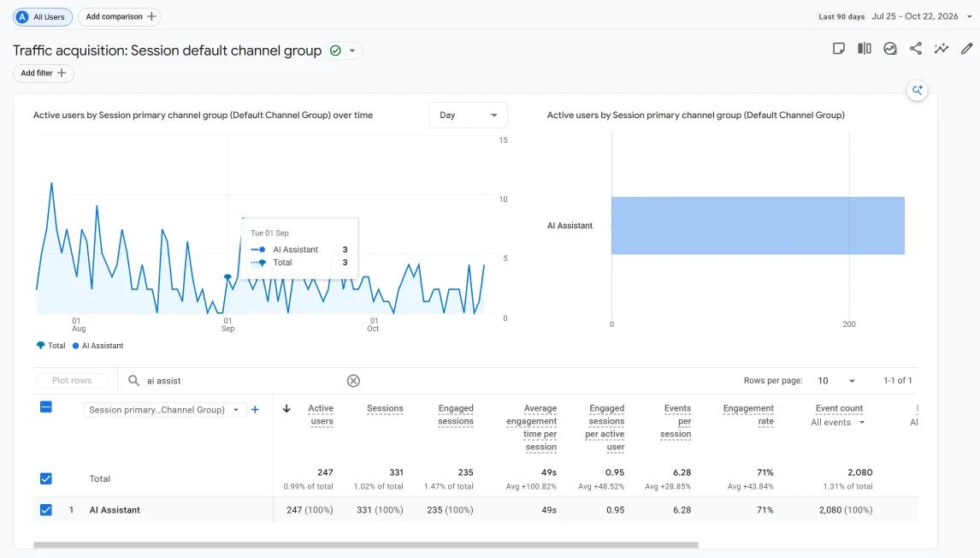Open the report snapshot chart icon
980x558 pixels.
(x=890, y=49)
